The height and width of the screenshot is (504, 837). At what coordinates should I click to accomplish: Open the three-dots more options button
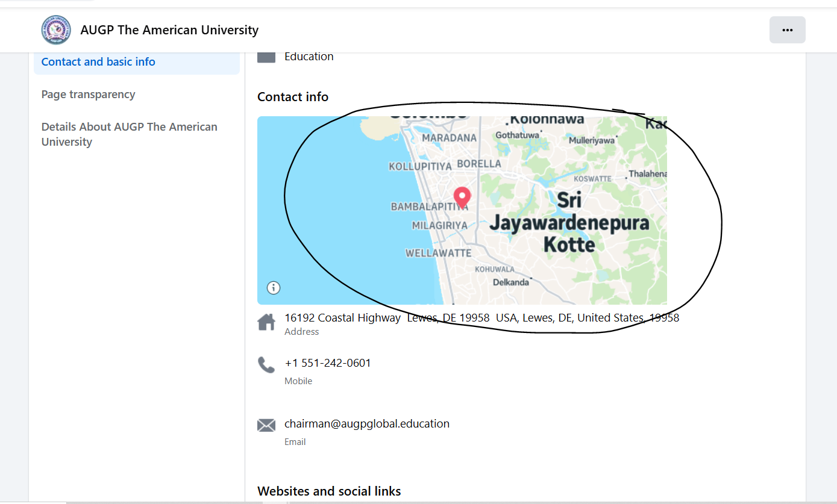(x=787, y=30)
